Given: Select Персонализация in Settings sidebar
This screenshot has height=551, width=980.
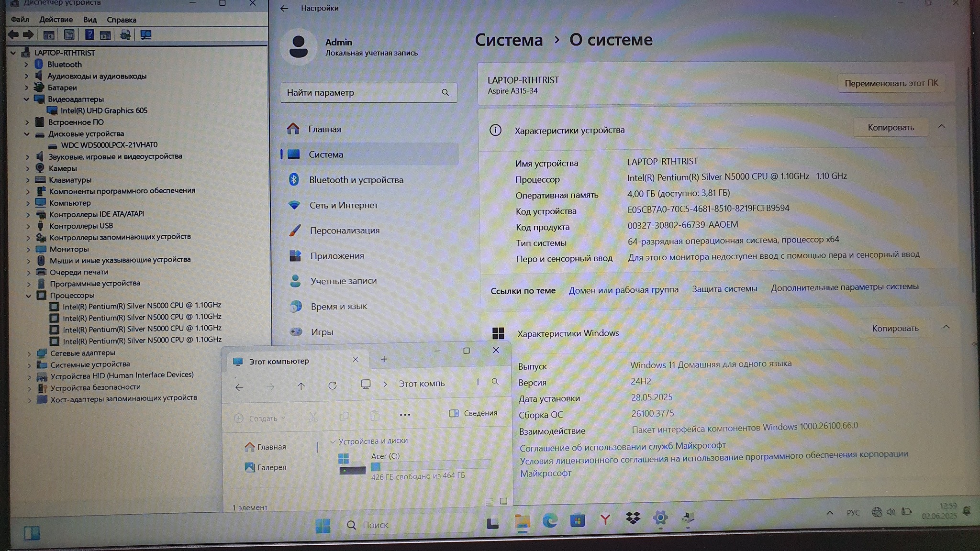Looking at the screenshot, I should 344,231.
